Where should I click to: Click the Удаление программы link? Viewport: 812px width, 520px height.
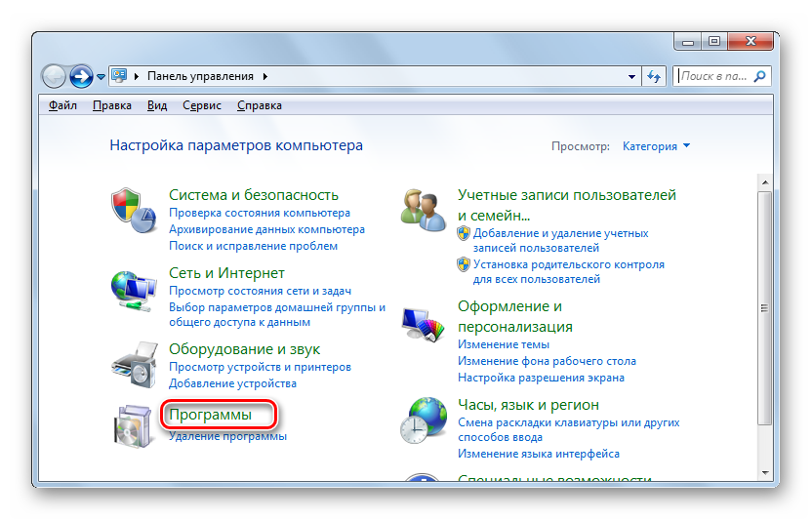(227, 436)
